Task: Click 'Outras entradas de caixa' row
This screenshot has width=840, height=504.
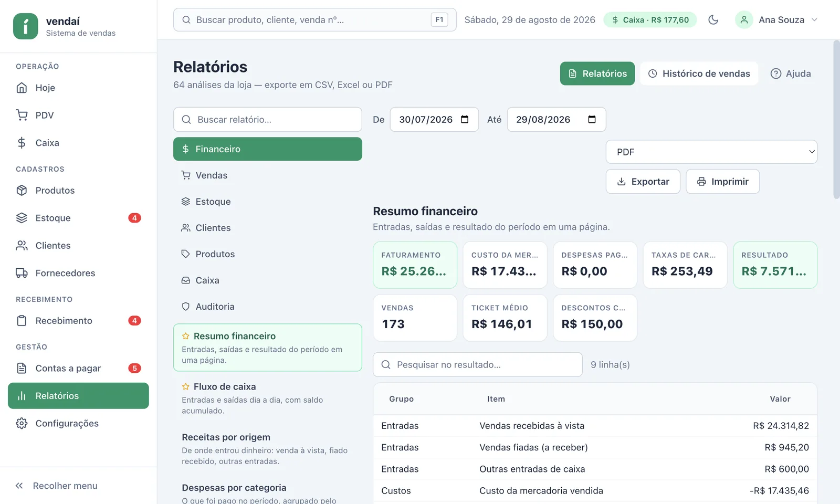Action: [595, 469]
